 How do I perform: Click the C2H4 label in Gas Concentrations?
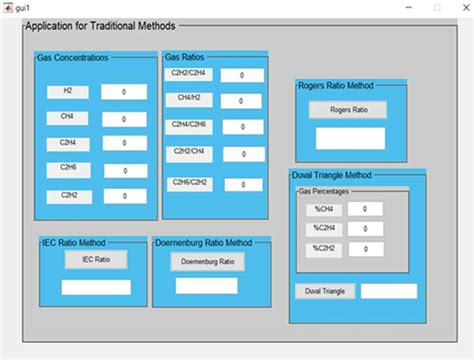coord(68,144)
